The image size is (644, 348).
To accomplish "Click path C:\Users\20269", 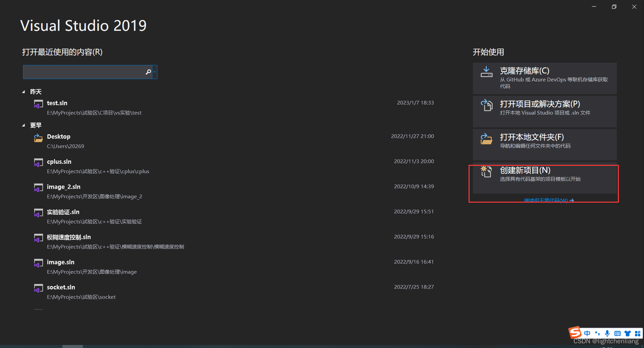I will click(65, 146).
